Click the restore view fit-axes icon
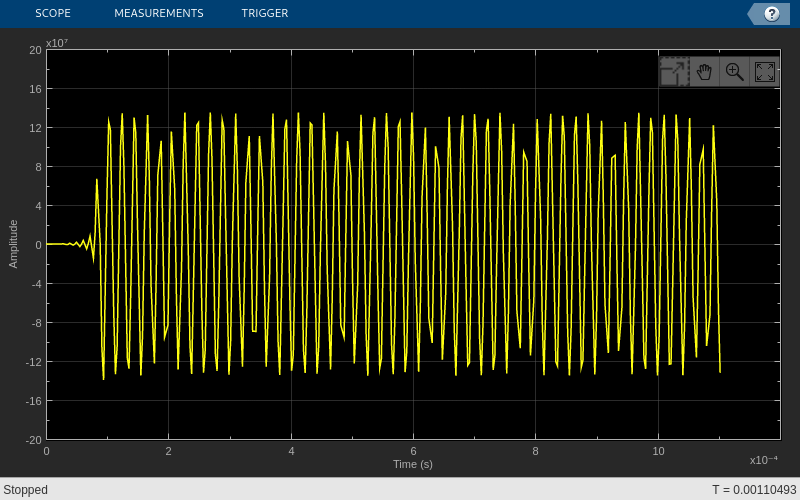800x500 pixels. (764, 72)
